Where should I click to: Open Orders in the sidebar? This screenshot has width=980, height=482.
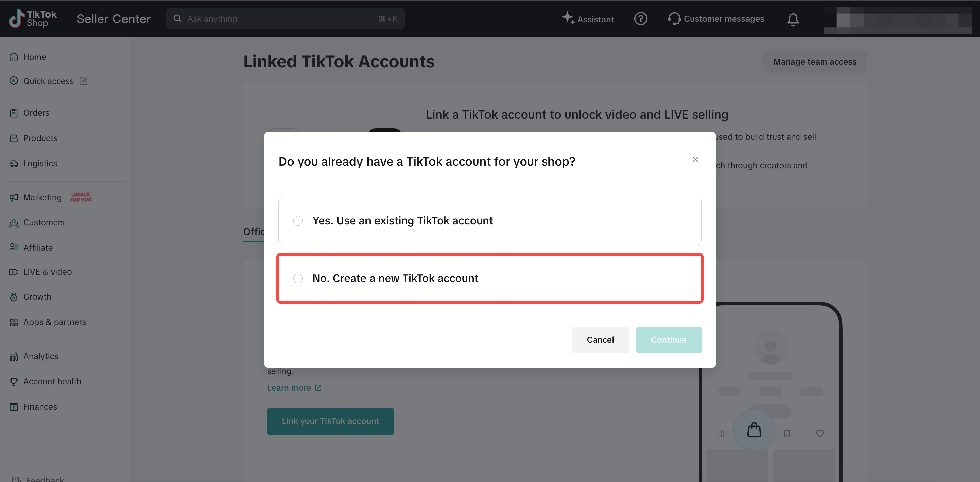click(36, 113)
